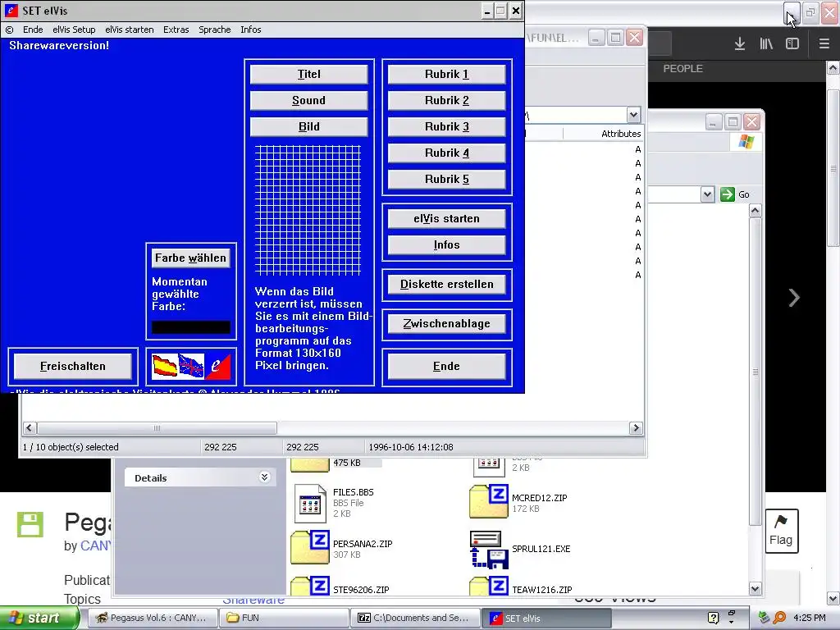Open the Sound settings button
Screen dimensions: 840x630
pyautogui.click(x=308, y=100)
